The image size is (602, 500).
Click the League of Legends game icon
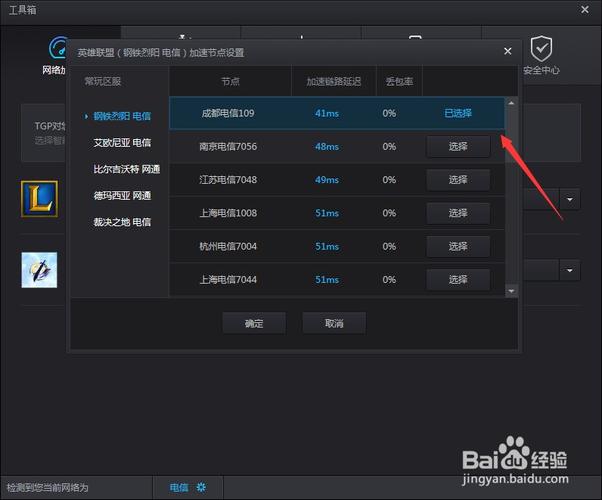40,199
